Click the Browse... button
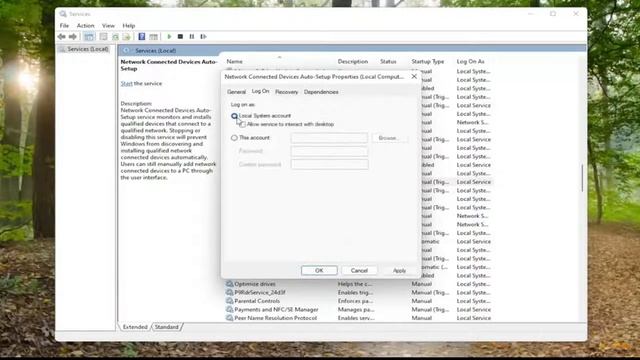Image resolution: width=640 pixels, height=360 pixels. [x=389, y=138]
